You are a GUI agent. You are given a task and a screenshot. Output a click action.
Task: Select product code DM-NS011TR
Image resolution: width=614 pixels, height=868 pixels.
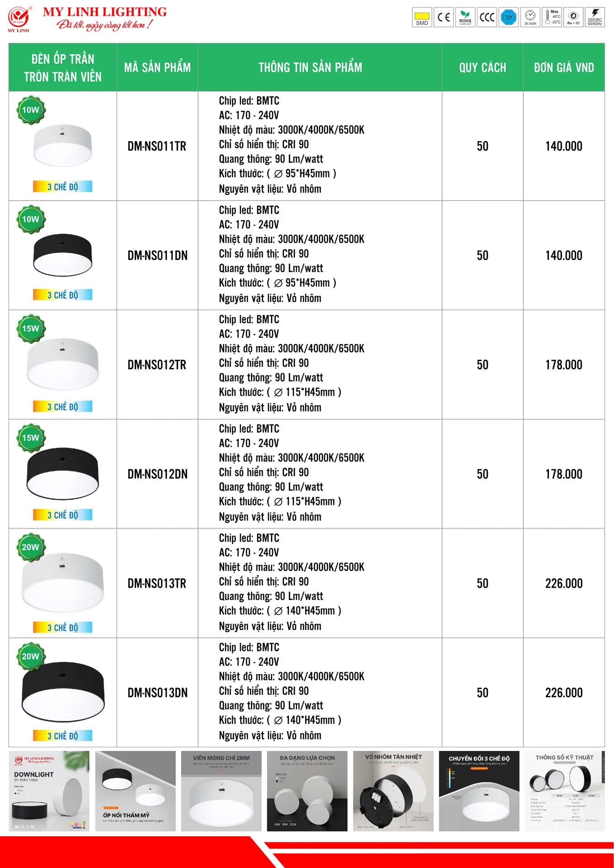coord(157,146)
